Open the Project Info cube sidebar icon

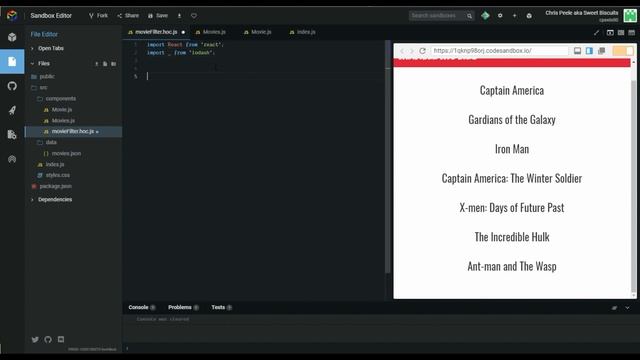point(12,37)
